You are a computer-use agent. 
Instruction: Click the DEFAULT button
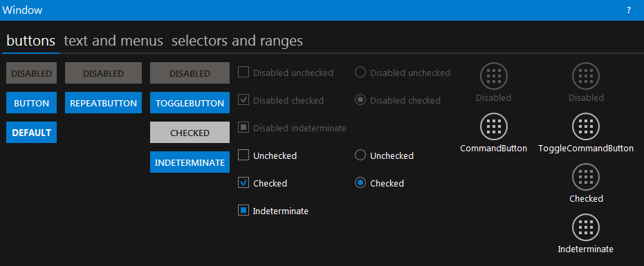[31, 132]
